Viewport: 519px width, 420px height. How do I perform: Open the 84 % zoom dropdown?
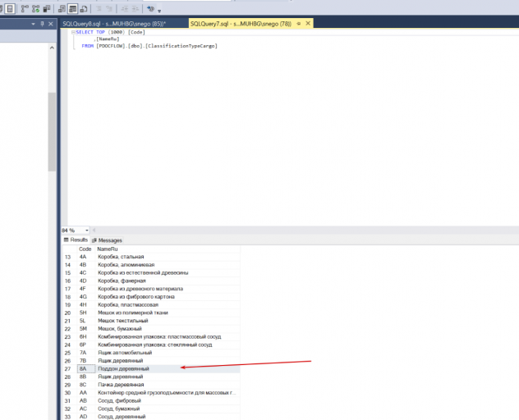pos(87,231)
